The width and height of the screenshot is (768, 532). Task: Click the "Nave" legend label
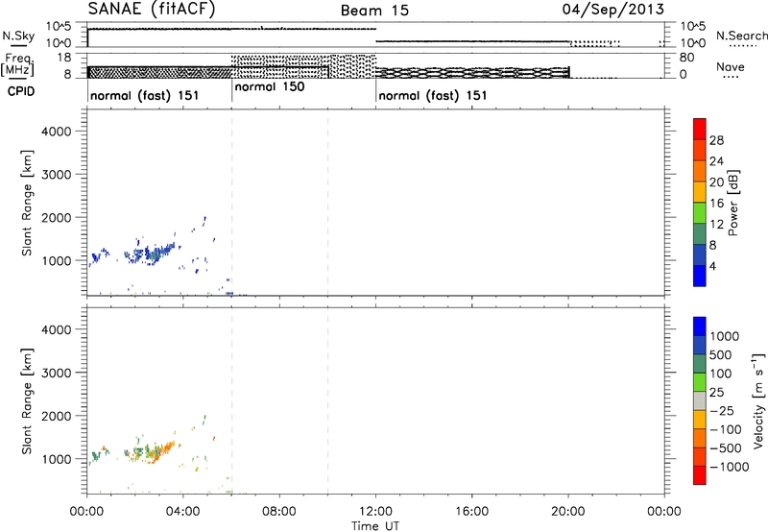[x=731, y=67]
